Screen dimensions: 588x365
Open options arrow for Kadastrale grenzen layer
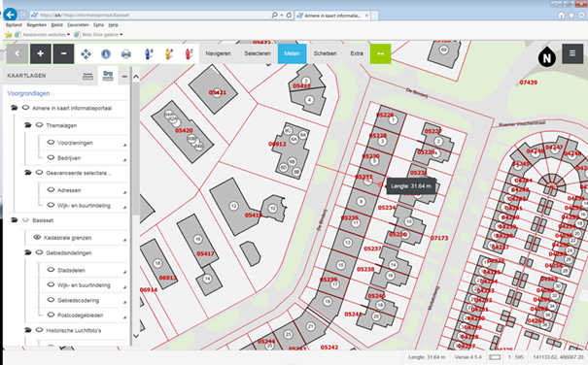click(124, 240)
